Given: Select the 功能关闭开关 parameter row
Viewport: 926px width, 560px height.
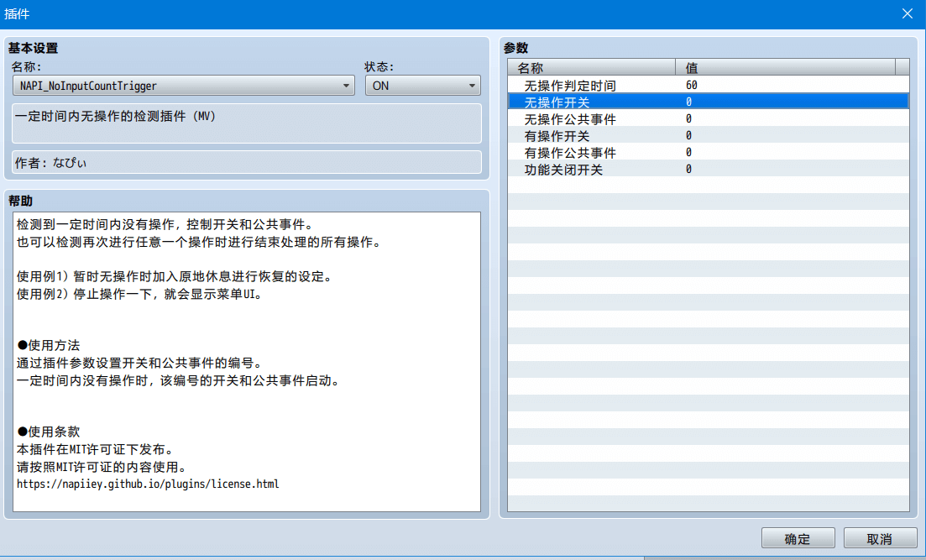Looking at the screenshot, I should [x=708, y=169].
